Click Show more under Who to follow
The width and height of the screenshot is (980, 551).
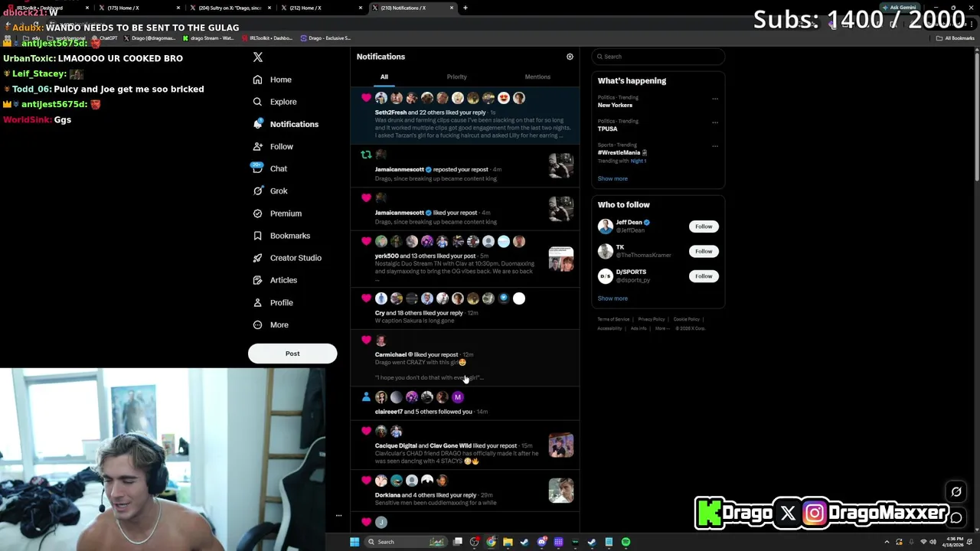612,298
